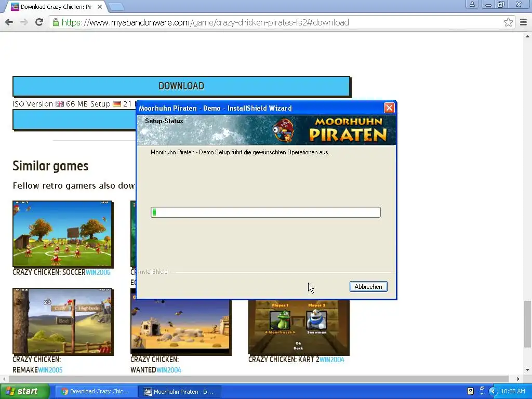Open the Chrome hamburger menu
532x399 pixels.
tap(524, 22)
